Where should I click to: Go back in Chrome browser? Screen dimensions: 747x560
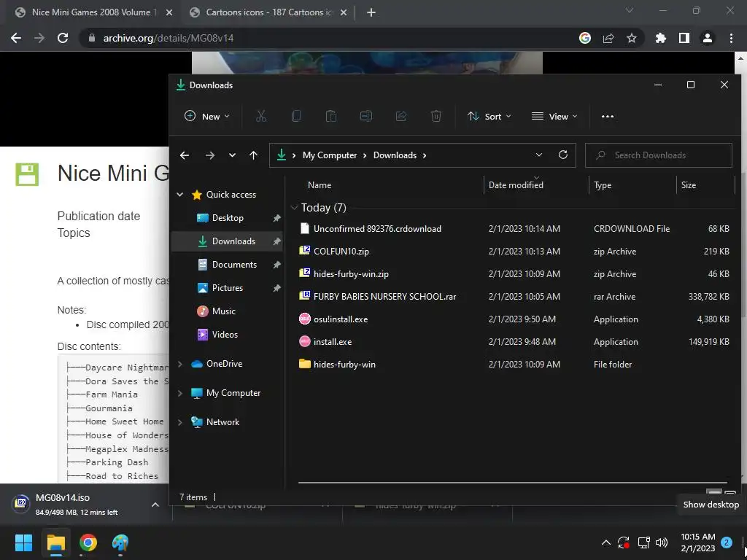coord(16,38)
